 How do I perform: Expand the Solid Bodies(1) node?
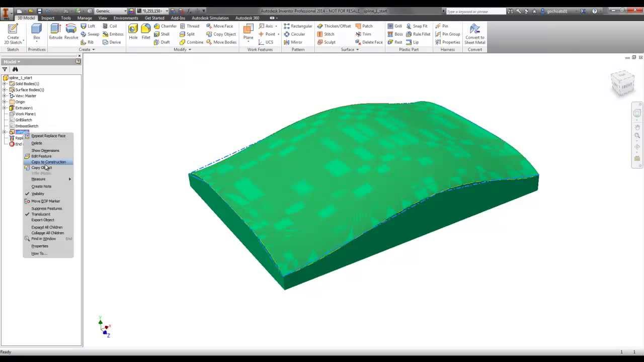click(5, 84)
